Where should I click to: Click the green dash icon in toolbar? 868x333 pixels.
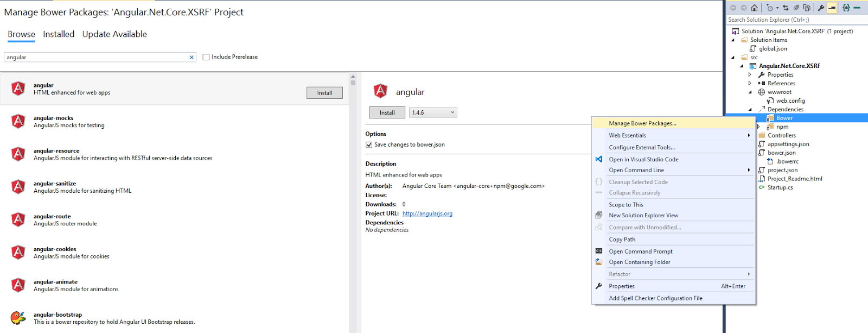pyautogui.click(x=857, y=8)
